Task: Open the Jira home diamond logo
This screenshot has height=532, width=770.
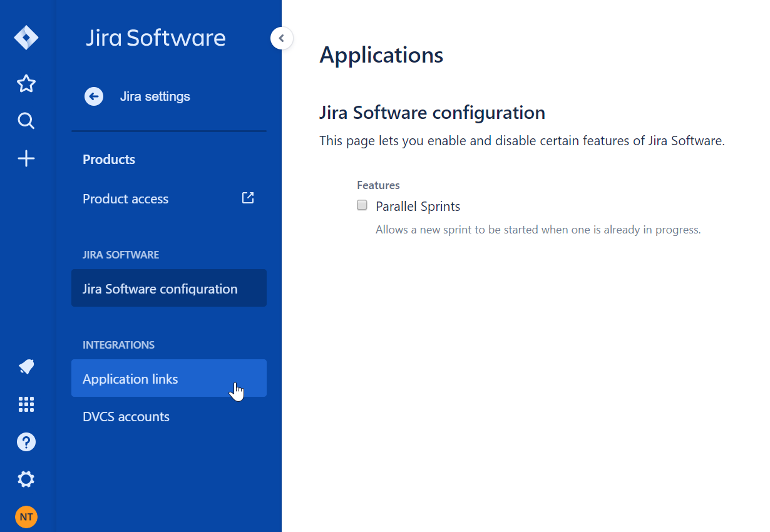Action: click(x=26, y=38)
